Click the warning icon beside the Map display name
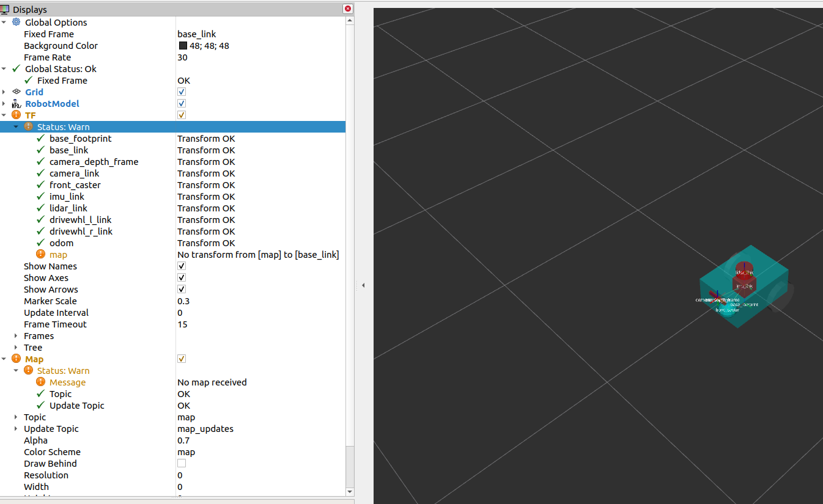 pyautogui.click(x=17, y=359)
